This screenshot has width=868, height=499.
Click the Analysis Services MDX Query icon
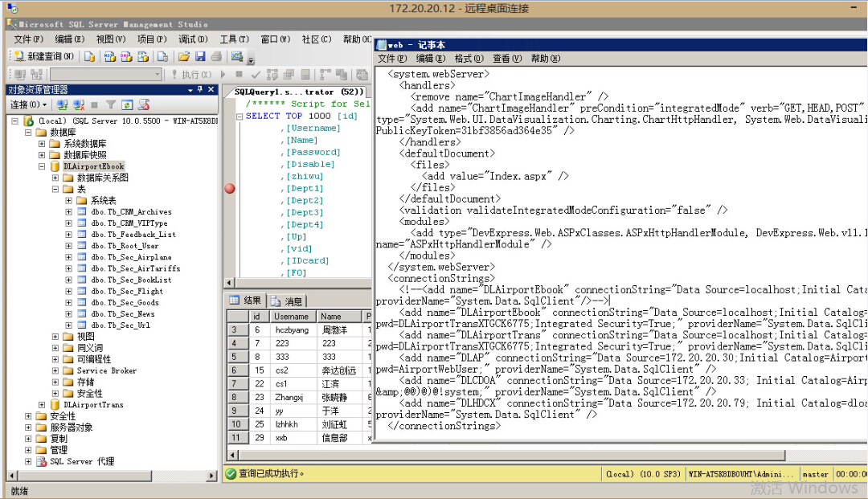point(109,56)
